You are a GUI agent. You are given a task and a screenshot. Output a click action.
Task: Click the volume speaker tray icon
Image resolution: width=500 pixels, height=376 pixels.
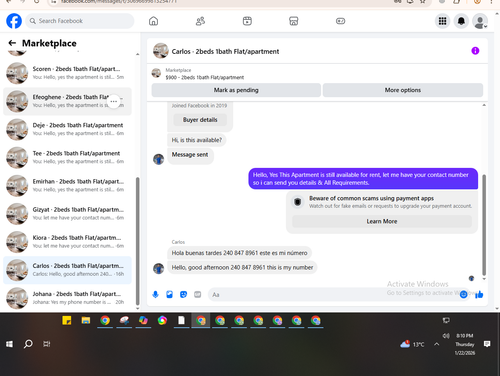tap(446, 336)
